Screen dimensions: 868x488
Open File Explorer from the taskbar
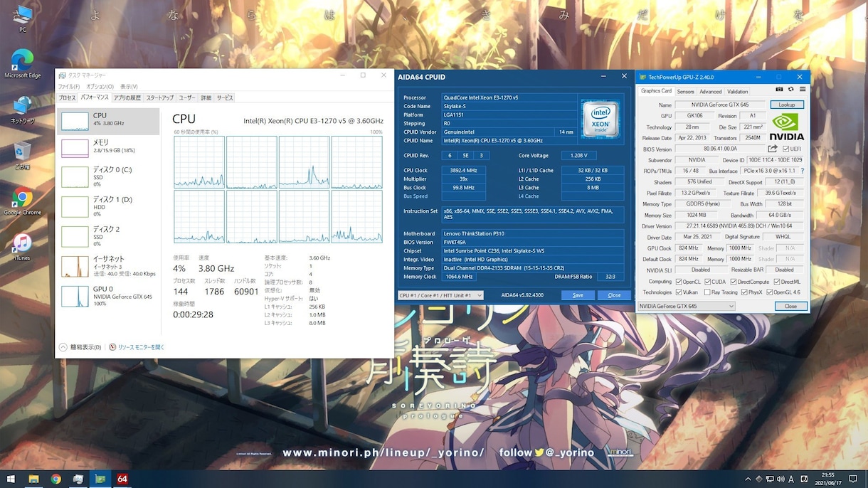tap(33, 479)
